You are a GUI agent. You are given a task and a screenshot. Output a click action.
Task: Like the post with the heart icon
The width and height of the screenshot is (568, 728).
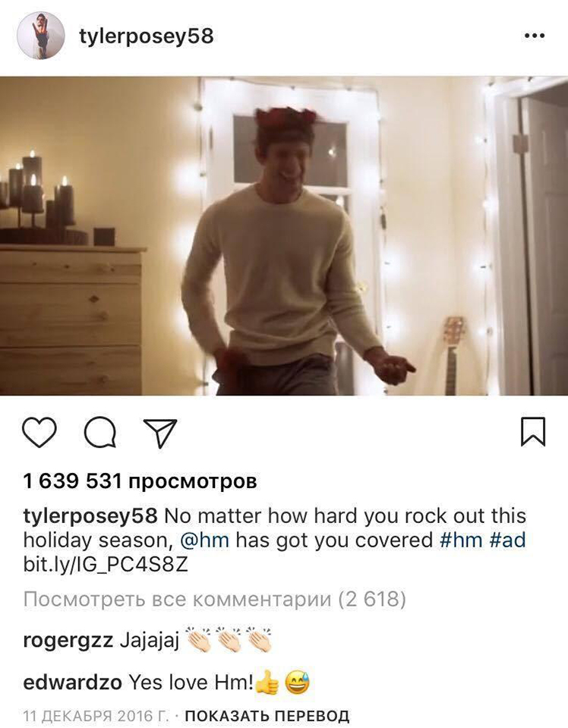(39, 432)
